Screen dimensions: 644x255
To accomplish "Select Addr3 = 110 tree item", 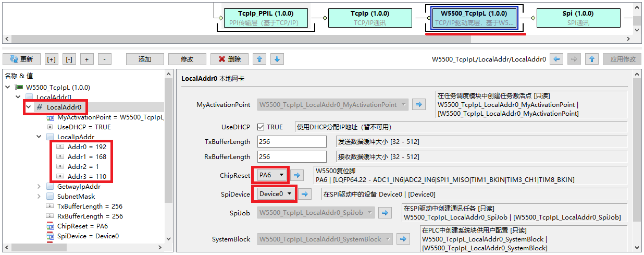I will tap(86, 176).
